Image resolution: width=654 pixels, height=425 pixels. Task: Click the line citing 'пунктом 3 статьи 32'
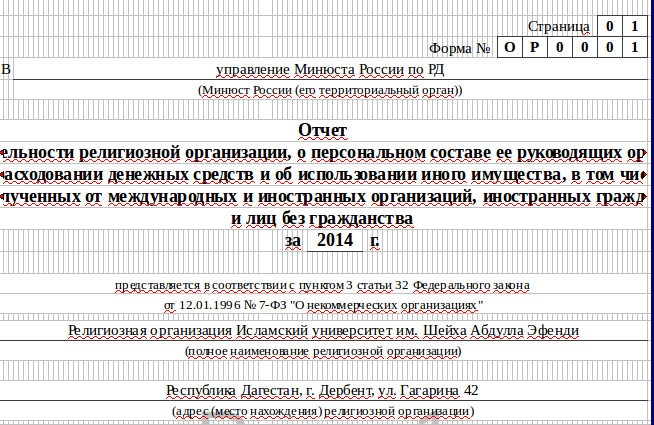pos(322,285)
